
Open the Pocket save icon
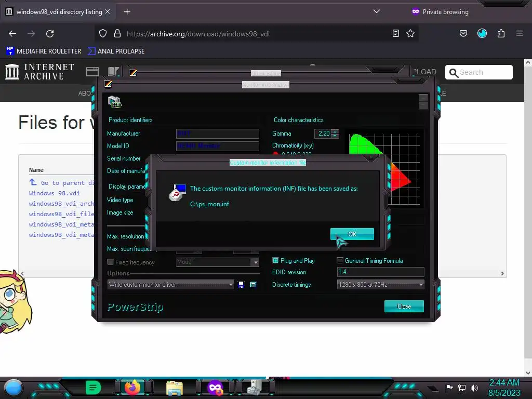463,33
